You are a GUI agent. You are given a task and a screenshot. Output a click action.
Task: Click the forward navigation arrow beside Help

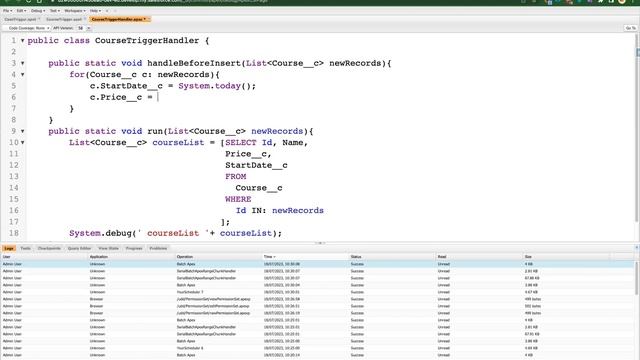115,11
